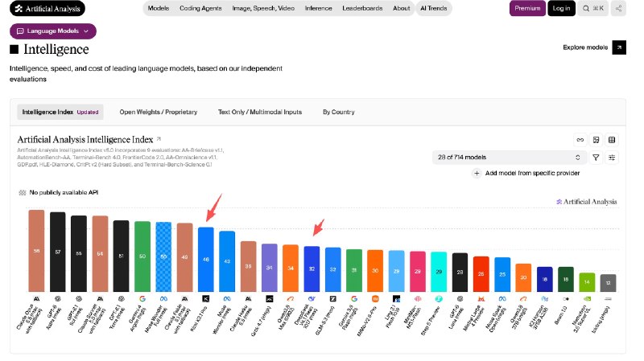Click the bar with score 58
644x361 pixels.
36,251
